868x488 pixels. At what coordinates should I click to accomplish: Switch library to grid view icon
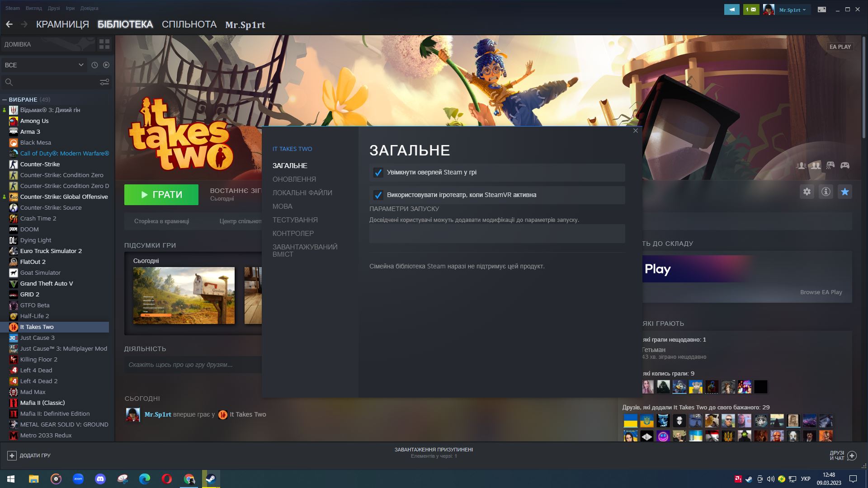click(x=104, y=44)
